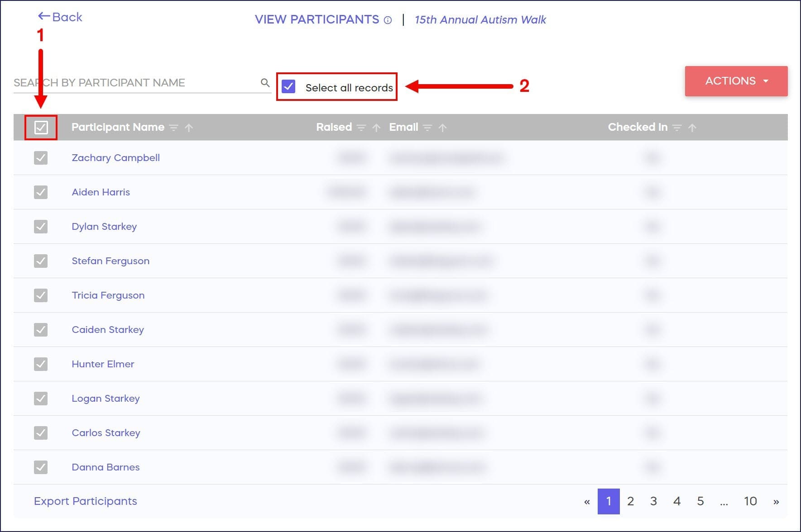Open the Raised column filter icon
The width and height of the screenshot is (801, 532).
tap(361, 128)
